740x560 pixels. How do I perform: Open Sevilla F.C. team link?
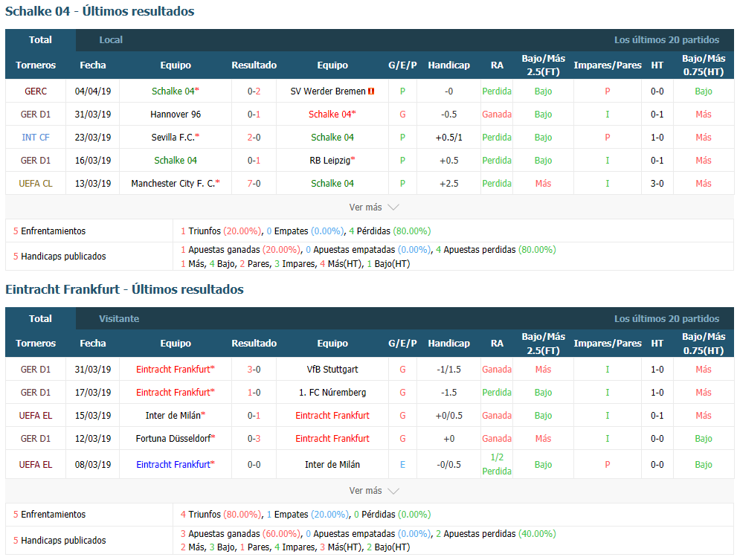click(x=173, y=138)
